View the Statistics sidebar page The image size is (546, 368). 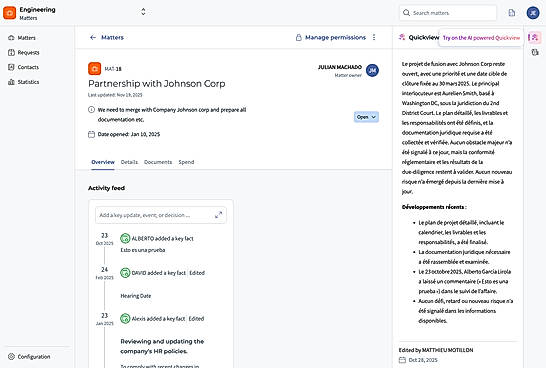click(23, 82)
